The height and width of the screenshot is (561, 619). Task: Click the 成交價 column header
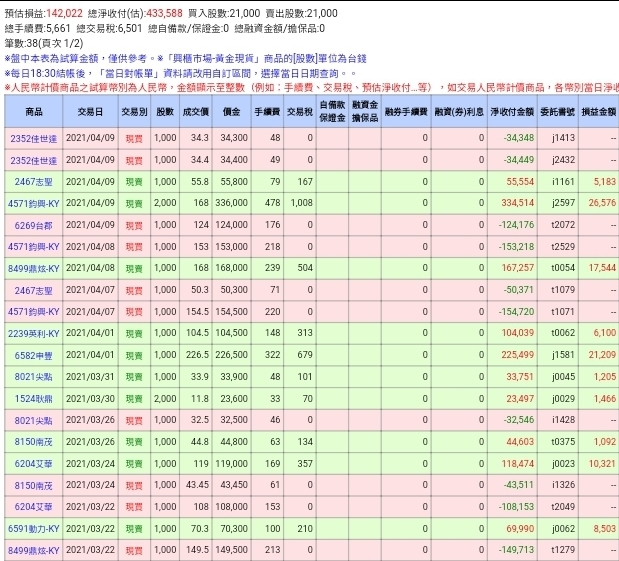click(x=195, y=112)
